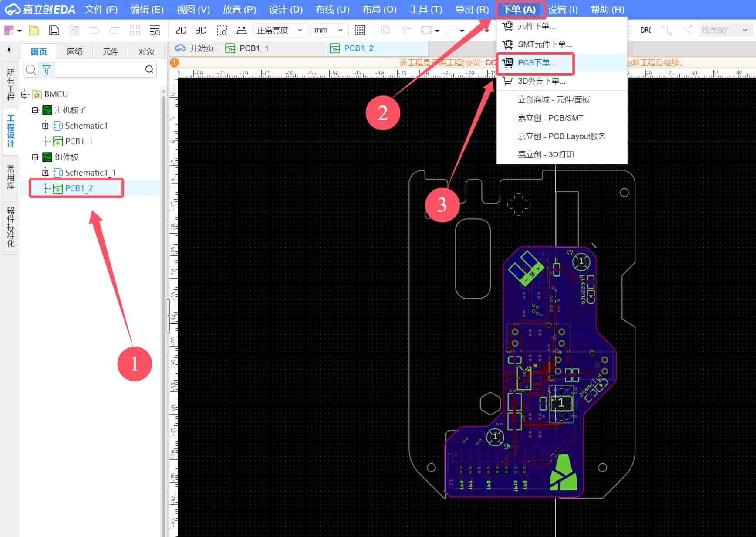756x537 pixels.
Task: Click the zoom-to-selection icon
Action: pos(222,31)
